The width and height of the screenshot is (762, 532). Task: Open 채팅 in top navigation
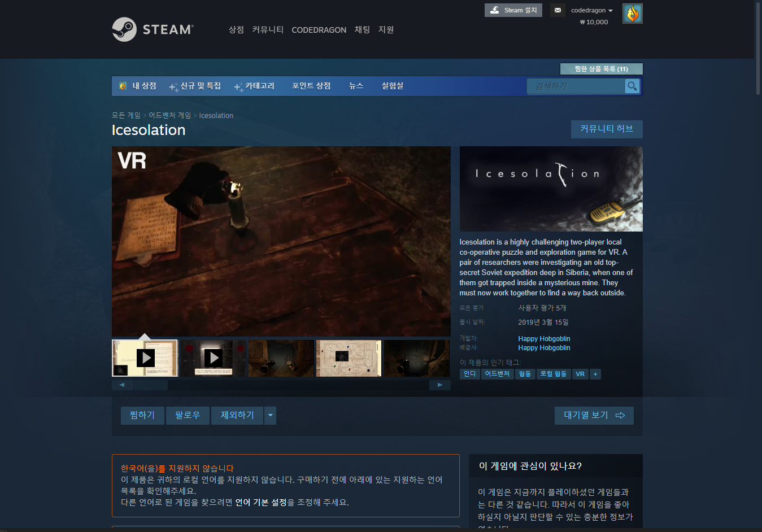(x=362, y=29)
